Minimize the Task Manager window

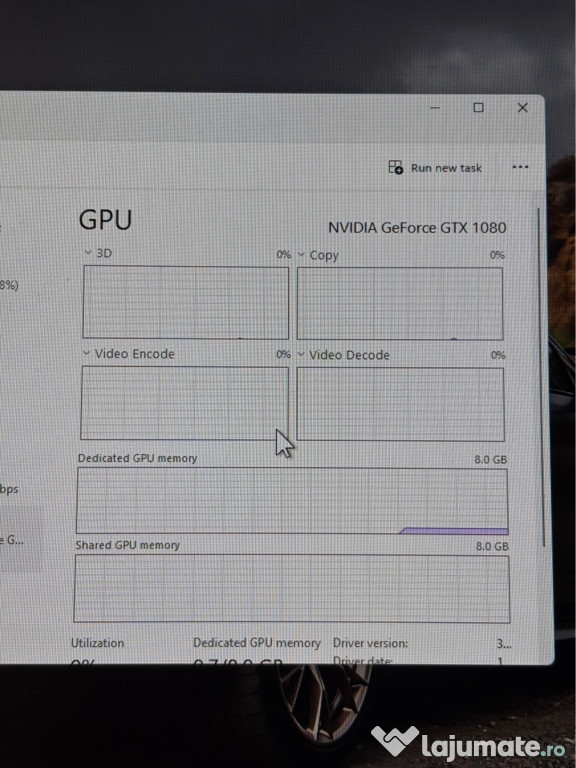click(x=435, y=107)
